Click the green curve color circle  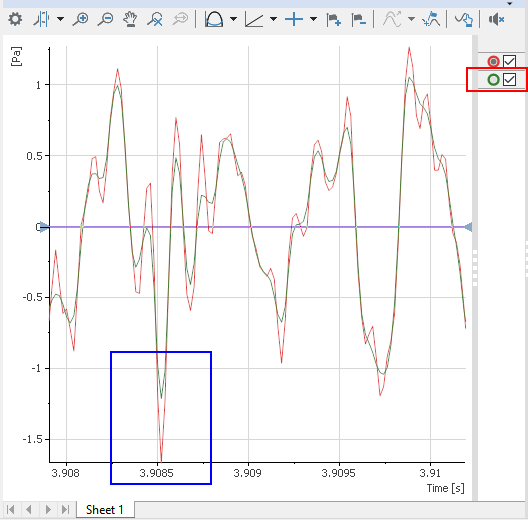click(493, 80)
